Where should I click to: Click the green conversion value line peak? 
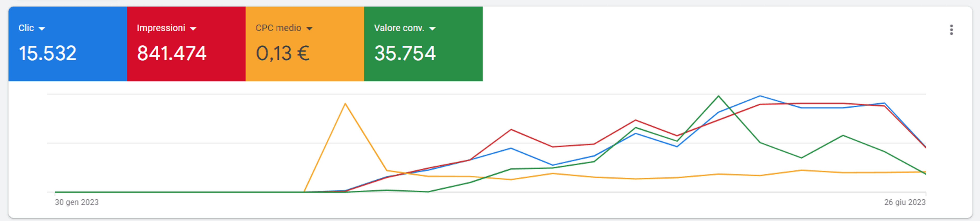(x=718, y=96)
